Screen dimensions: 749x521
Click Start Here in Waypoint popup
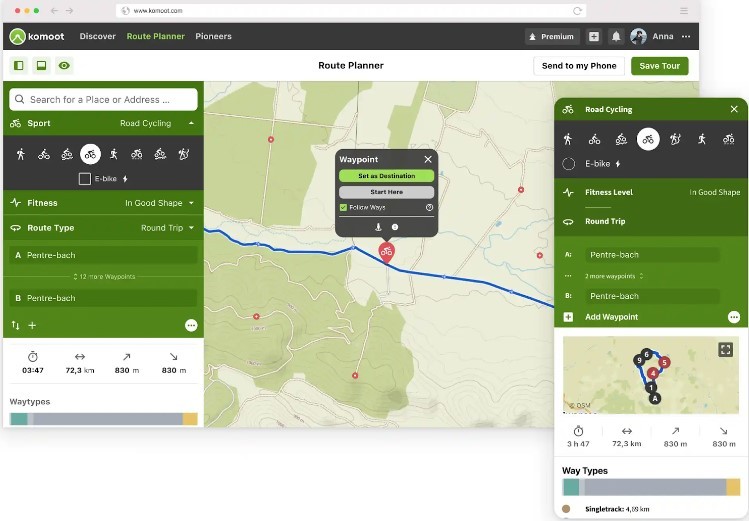pos(386,192)
